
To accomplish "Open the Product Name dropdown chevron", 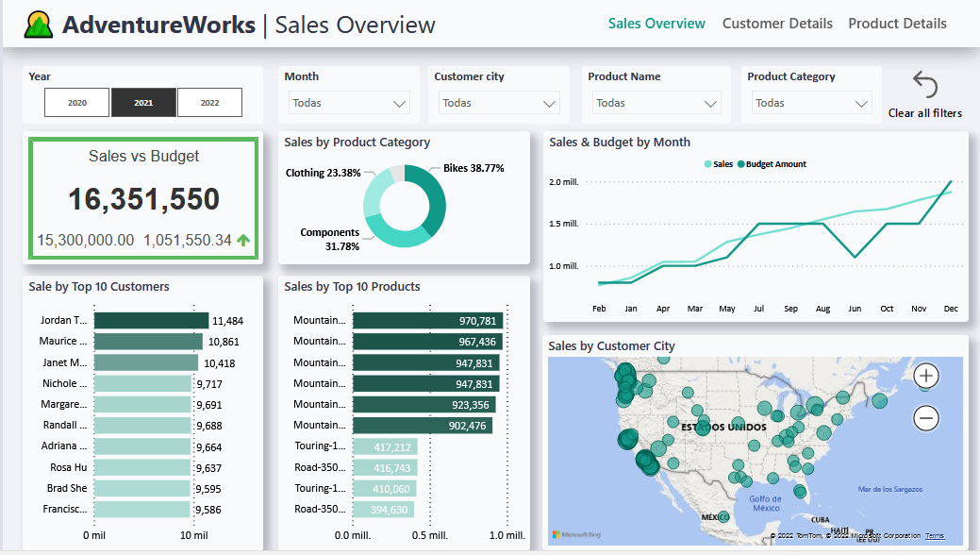I will pyautogui.click(x=711, y=104).
